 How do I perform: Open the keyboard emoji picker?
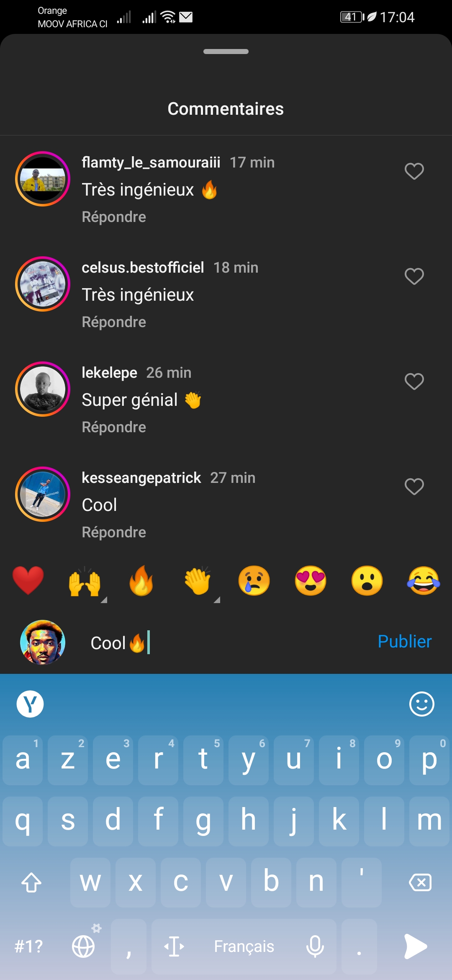coord(421,704)
